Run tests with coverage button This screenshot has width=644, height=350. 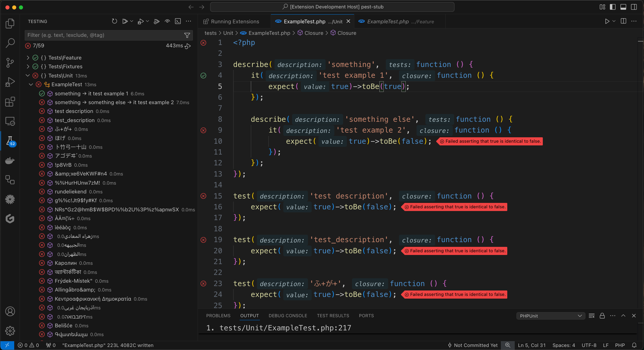click(x=156, y=21)
